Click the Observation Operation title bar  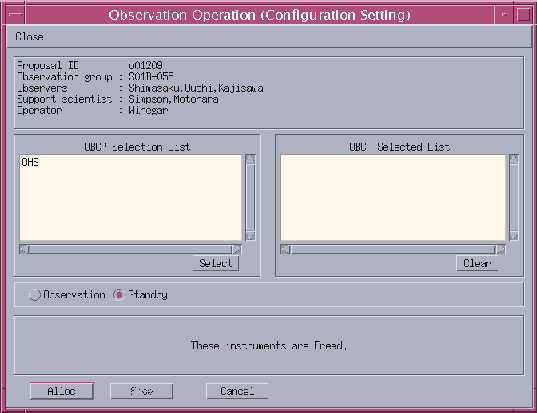coord(259,15)
